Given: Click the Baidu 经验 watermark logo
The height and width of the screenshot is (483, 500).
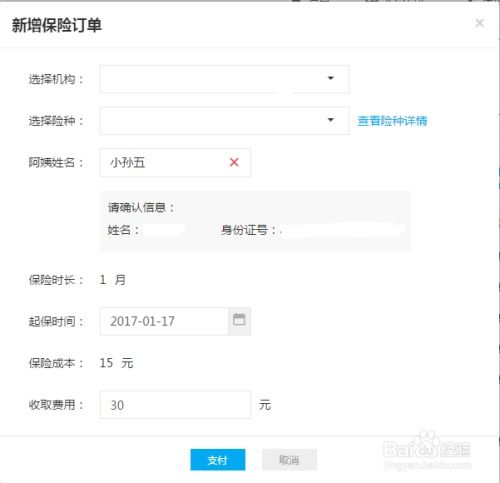Looking at the screenshot, I should [427, 450].
